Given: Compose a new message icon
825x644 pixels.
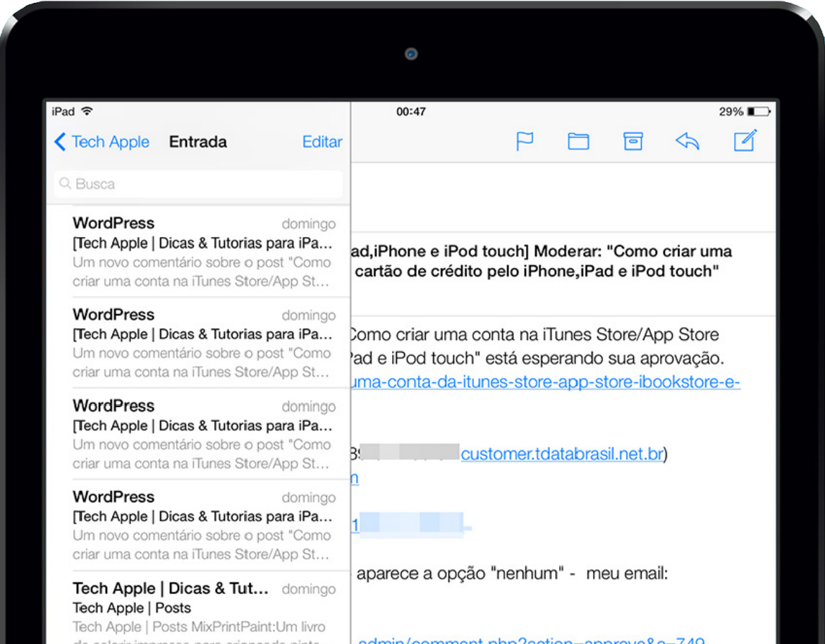Looking at the screenshot, I should point(745,140).
